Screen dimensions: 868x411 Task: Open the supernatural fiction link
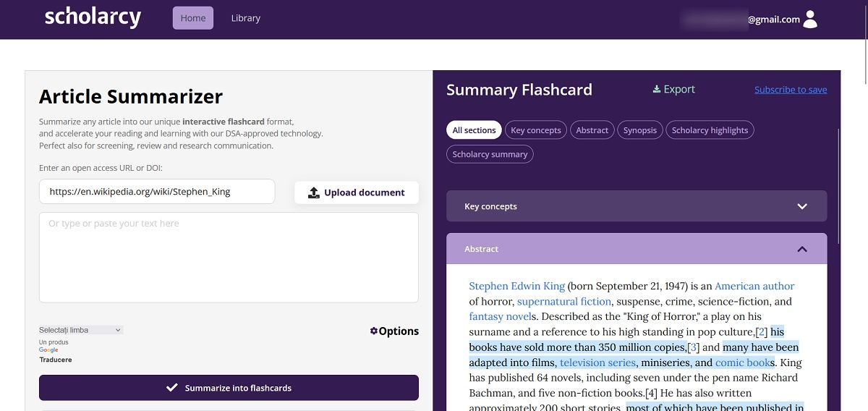point(564,301)
